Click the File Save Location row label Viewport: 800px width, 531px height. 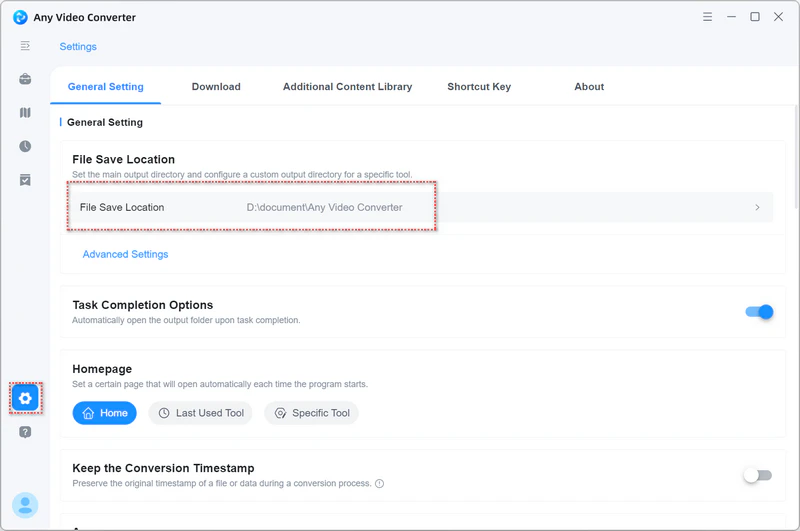122,207
